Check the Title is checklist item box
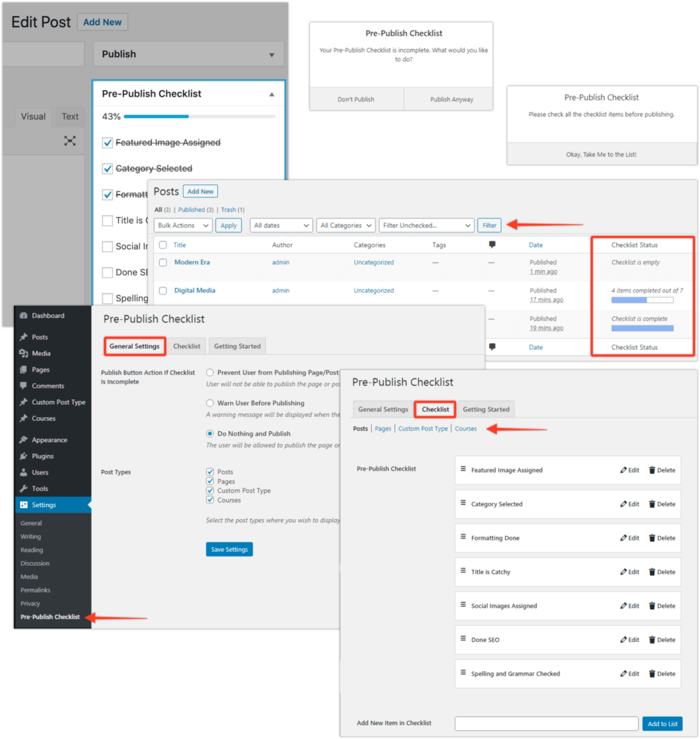The height and width of the screenshot is (739, 700). tap(107, 221)
